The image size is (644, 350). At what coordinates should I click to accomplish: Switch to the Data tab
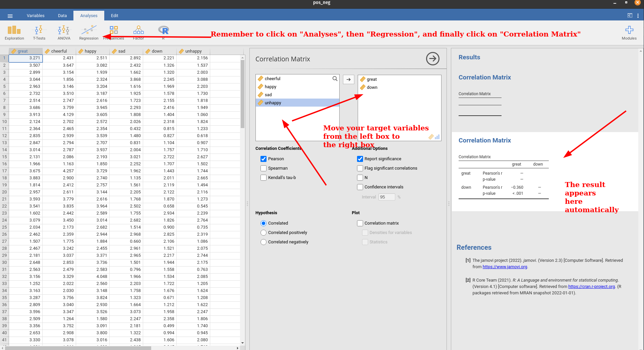click(x=62, y=16)
